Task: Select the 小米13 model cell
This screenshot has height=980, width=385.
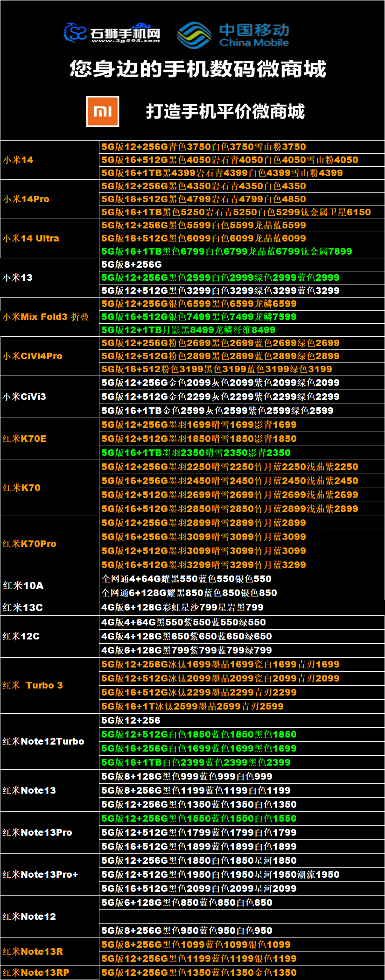Action: click(x=50, y=277)
